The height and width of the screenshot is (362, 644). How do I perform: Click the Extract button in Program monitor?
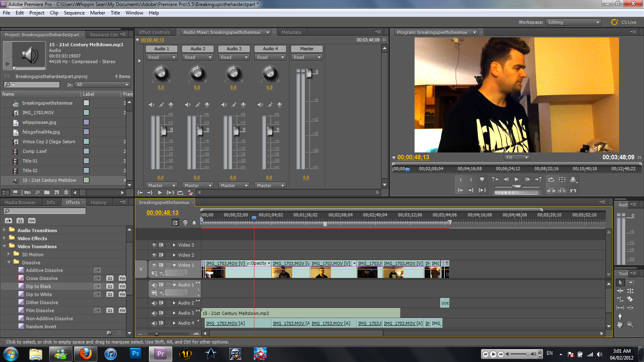(562, 190)
